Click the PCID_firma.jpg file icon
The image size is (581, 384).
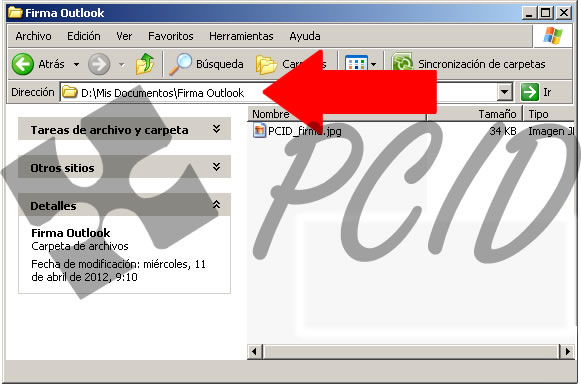click(259, 130)
